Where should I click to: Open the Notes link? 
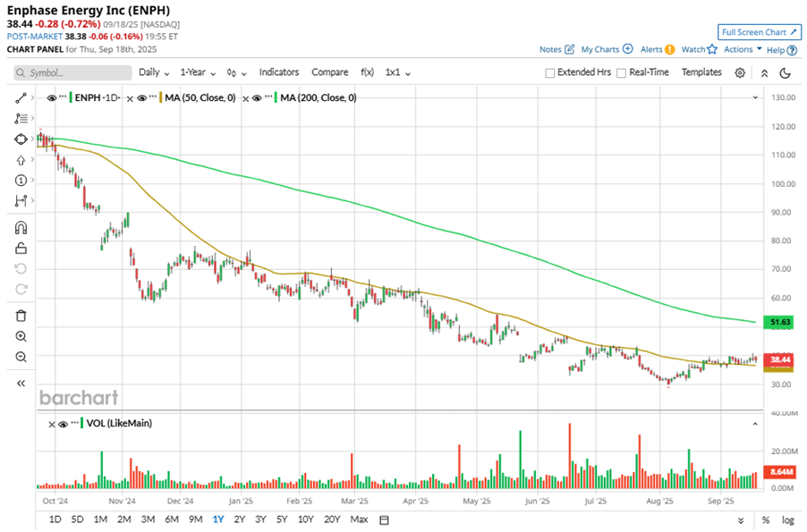[550, 49]
